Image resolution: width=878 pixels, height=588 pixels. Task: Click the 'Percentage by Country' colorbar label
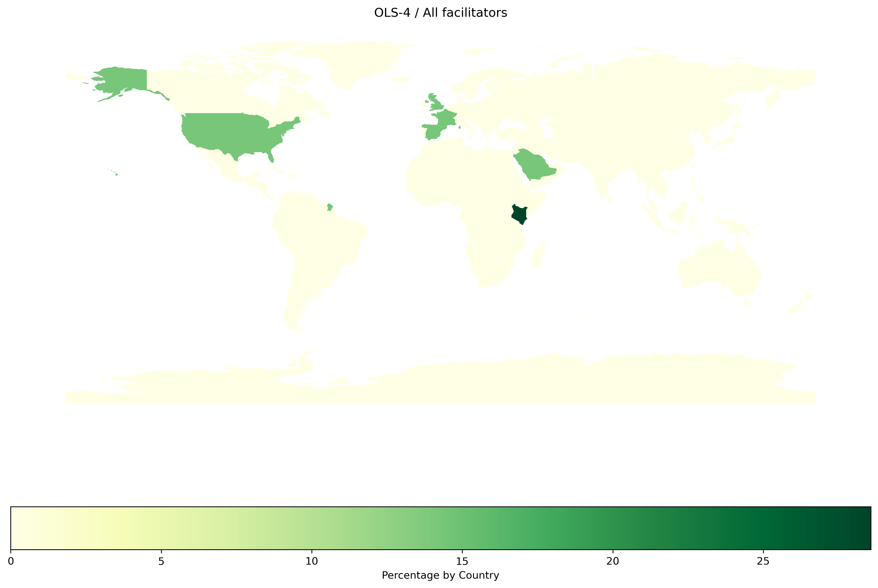click(440, 575)
